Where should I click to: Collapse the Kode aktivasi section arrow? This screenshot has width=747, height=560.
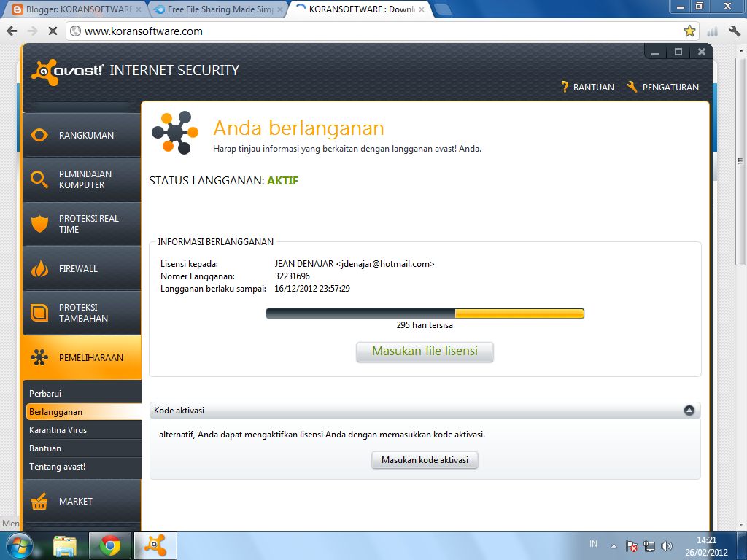tap(689, 411)
